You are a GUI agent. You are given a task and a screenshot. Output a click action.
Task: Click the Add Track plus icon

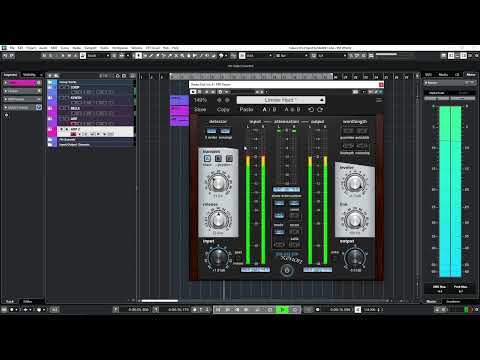point(50,76)
